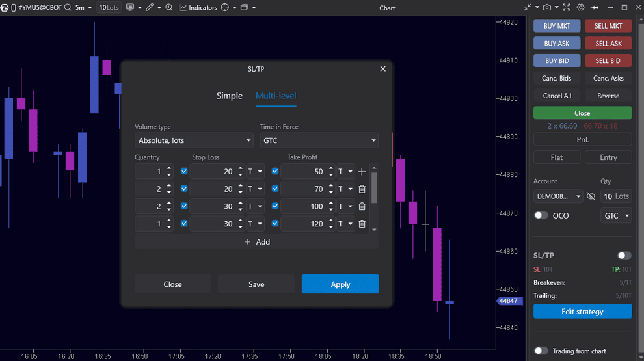The width and height of the screenshot is (644, 361).
Task: Pin the chart window with the pin icon
Action: (595, 7)
